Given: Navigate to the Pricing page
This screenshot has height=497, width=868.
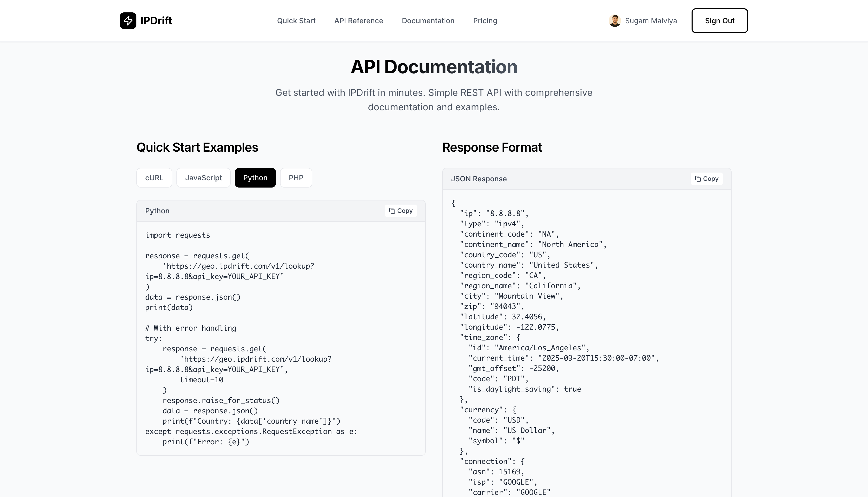Looking at the screenshot, I should 485,21.
